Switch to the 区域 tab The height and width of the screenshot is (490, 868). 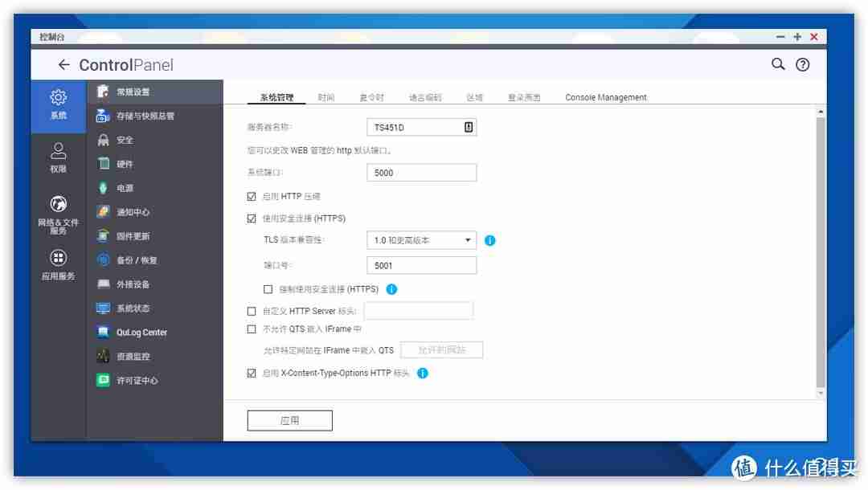click(474, 97)
